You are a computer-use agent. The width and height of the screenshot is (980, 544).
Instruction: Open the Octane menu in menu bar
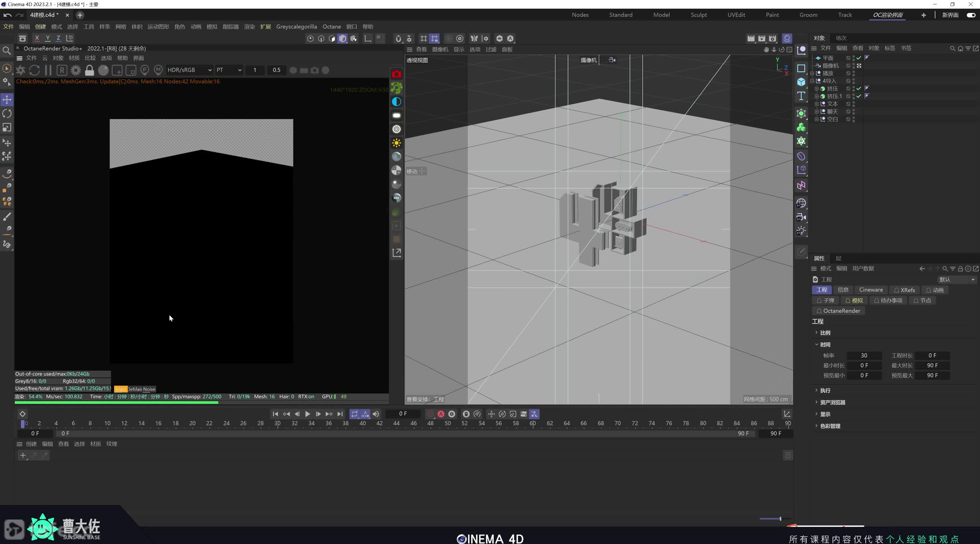click(x=332, y=26)
